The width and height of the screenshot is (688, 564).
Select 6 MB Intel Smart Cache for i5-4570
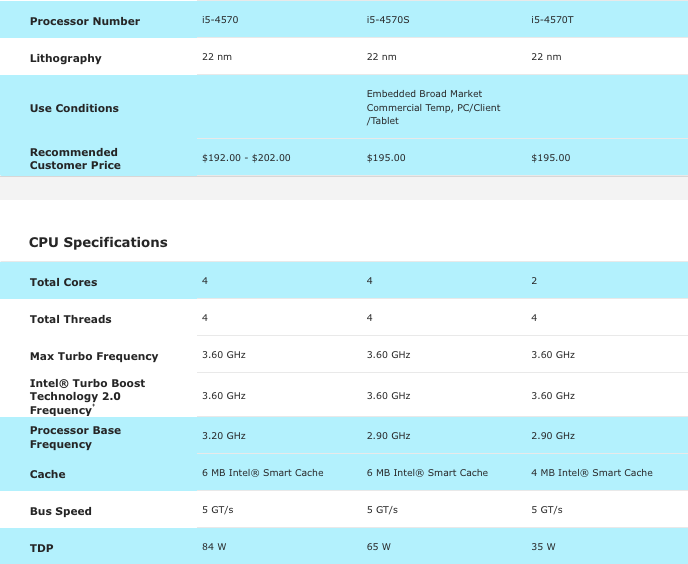click(263, 473)
